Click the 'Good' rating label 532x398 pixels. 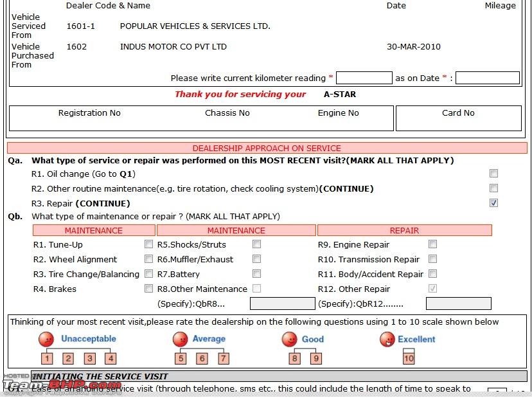pos(313,339)
